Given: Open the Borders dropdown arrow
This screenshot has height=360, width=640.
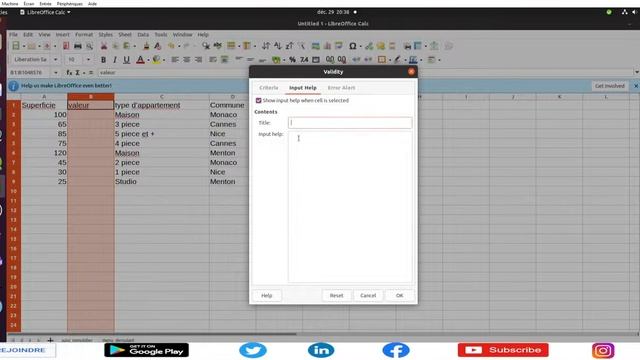Looking at the screenshot, I should tap(390, 60).
